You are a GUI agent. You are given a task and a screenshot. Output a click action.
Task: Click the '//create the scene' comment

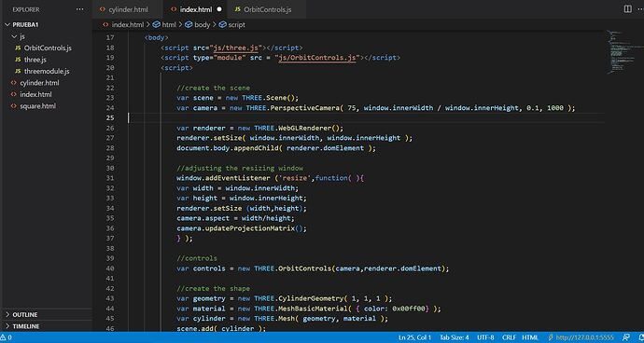click(213, 89)
